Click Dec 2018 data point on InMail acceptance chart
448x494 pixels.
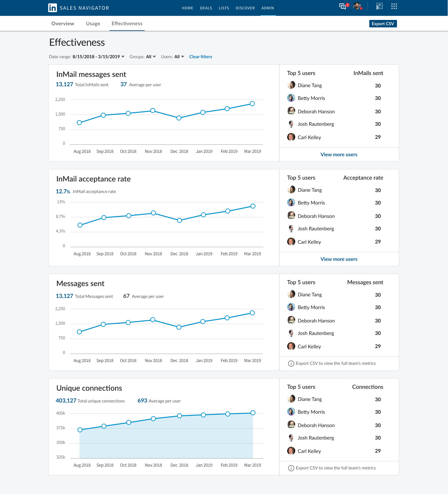coord(180,220)
